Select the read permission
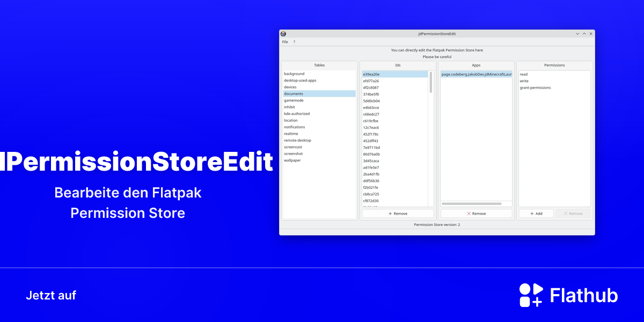Screen dimensions: 644x322 coord(554,75)
